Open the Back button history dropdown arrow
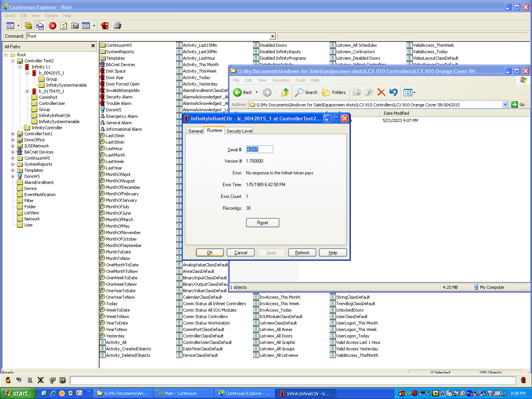 256,92
